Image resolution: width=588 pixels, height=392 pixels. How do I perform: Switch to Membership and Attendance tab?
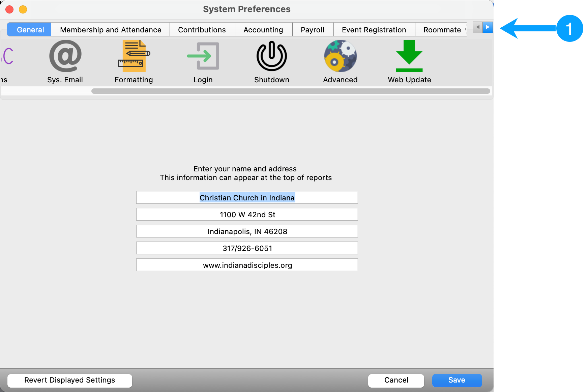point(111,30)
